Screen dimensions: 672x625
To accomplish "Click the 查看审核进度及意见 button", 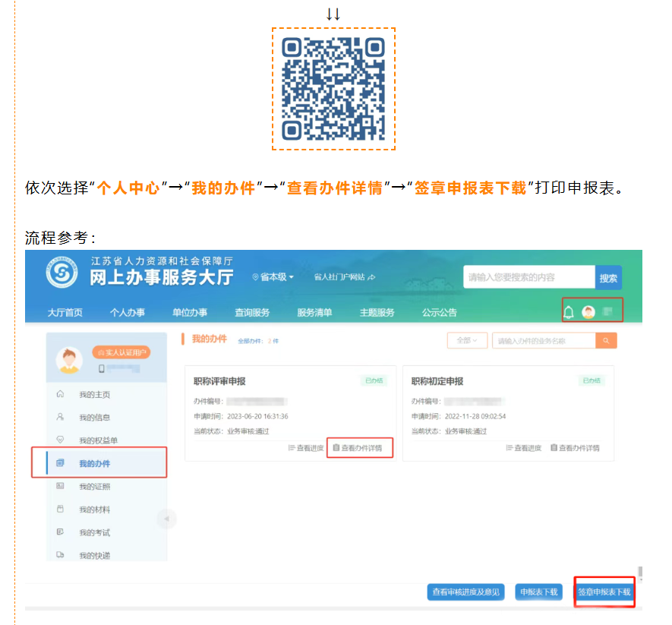I will point(466,592).
